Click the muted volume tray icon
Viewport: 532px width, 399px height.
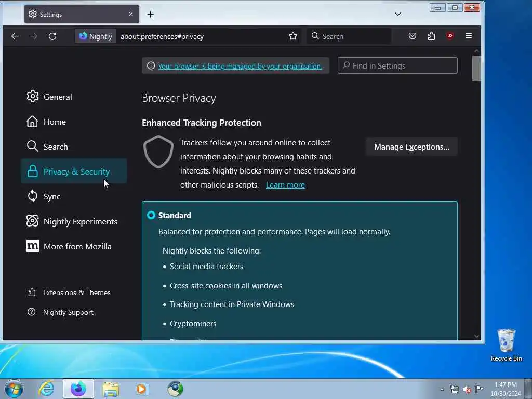[467, 389]
